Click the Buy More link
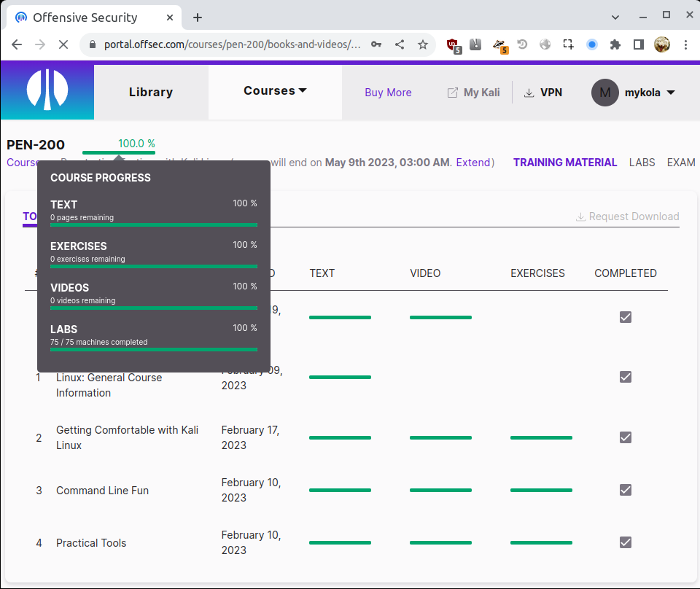700x589 pixels. [388, 93]
